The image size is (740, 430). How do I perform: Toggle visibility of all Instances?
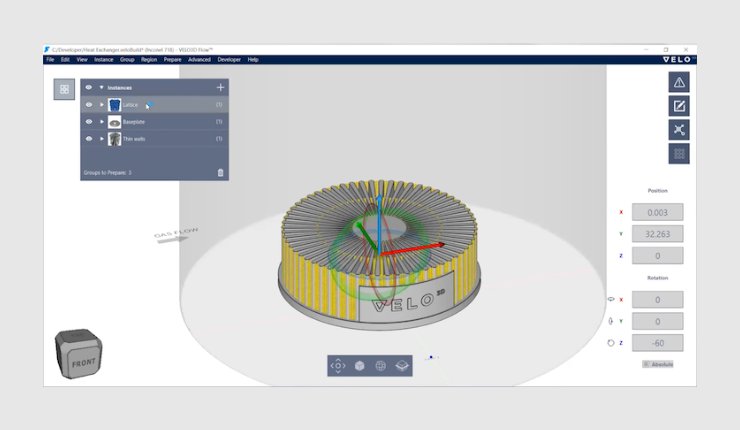point(89,87)
